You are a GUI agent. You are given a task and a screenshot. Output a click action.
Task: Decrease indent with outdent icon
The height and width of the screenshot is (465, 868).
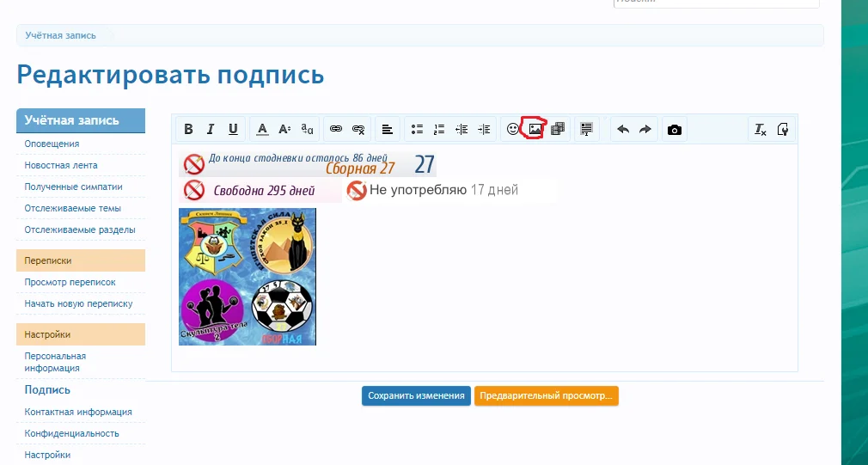pyautogui.click(x=462, y=129)
